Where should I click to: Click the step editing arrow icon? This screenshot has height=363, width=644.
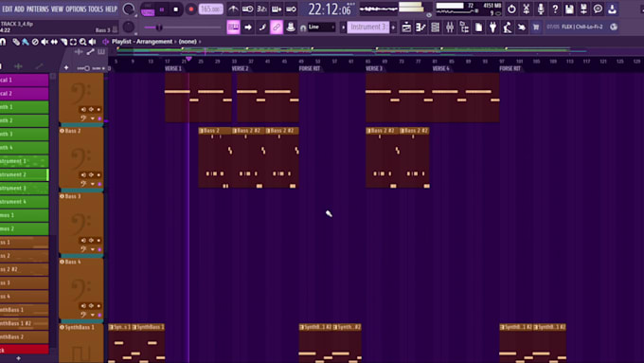pyautogui.click(x=248, y=27)
